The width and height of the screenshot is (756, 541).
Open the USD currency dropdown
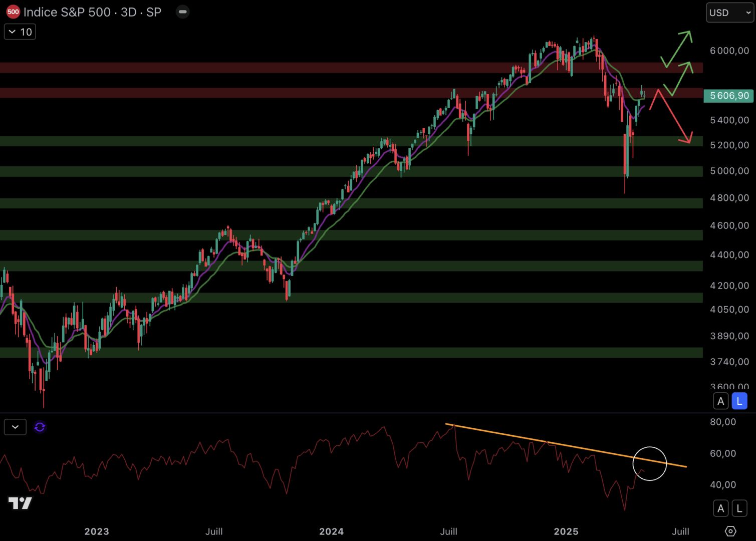point(729,13)
